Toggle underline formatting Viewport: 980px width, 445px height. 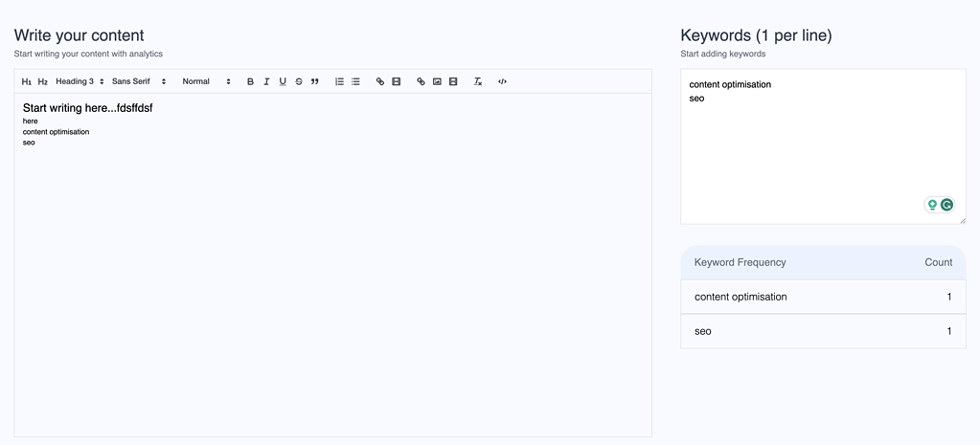(283, 81)
